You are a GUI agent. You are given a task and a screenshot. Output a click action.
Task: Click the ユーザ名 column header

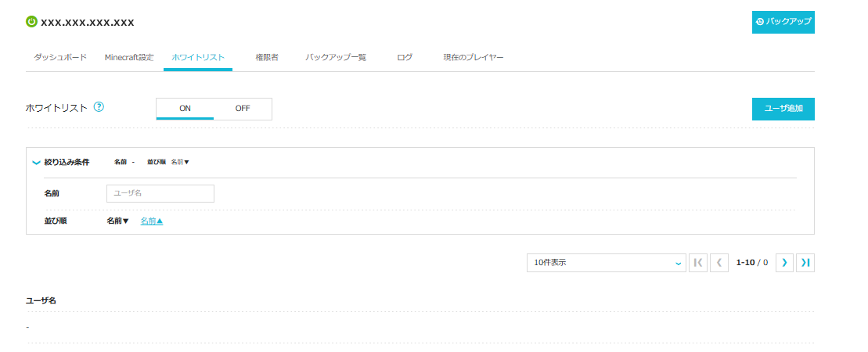(x=41, y=300)
